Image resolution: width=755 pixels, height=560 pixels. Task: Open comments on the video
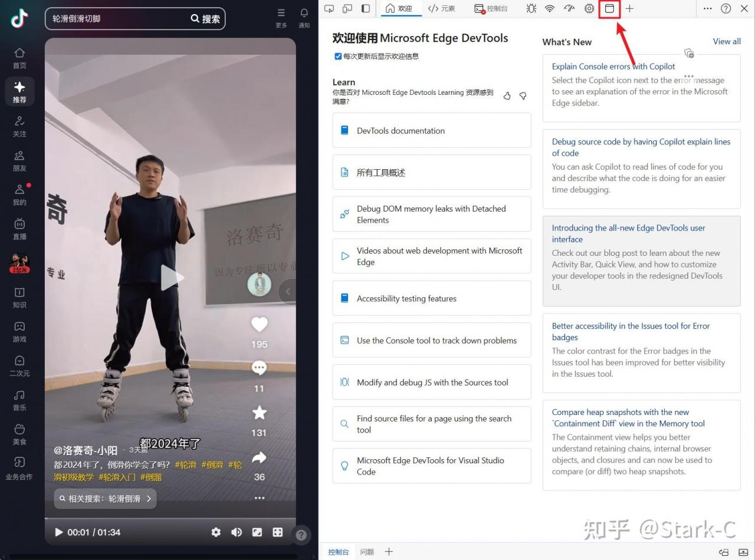[259, 368]
